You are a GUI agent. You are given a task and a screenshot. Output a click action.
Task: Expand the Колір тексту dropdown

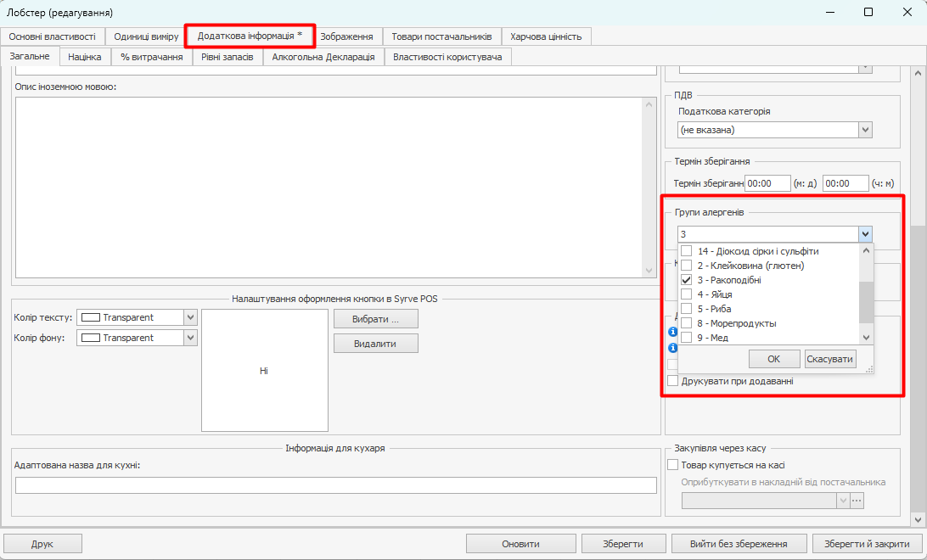190,317
